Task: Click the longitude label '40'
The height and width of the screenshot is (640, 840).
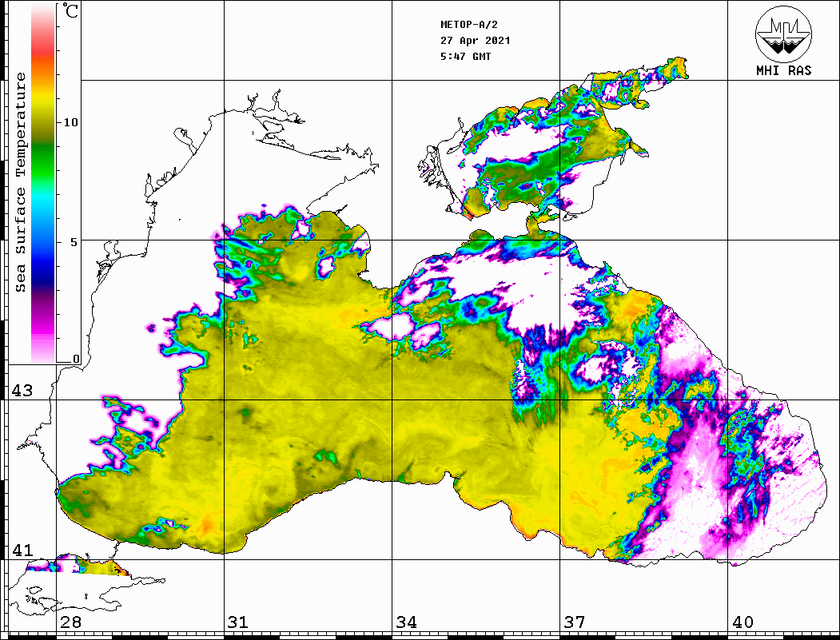Action: [742, 622]
